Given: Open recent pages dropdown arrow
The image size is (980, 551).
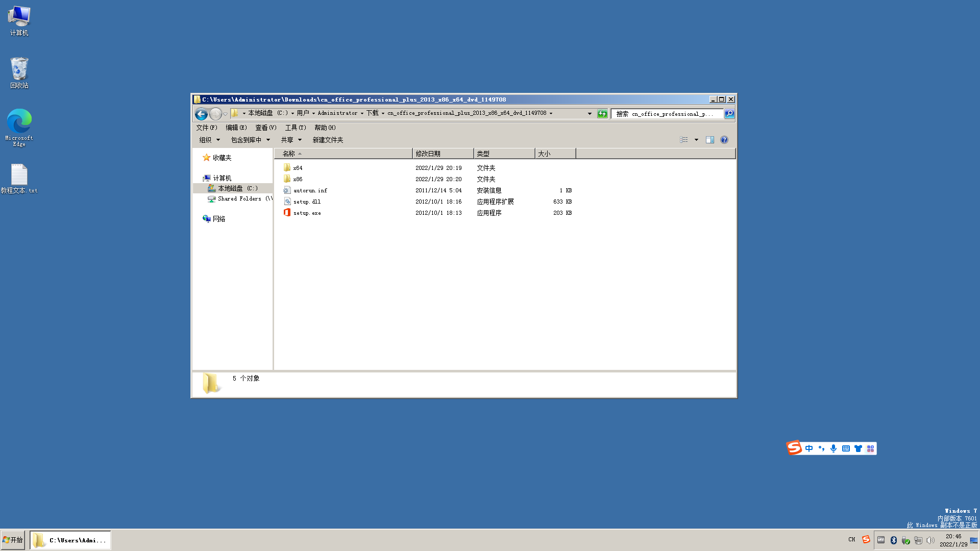Looking at the screenshot, I should click(x=225, y=114).
